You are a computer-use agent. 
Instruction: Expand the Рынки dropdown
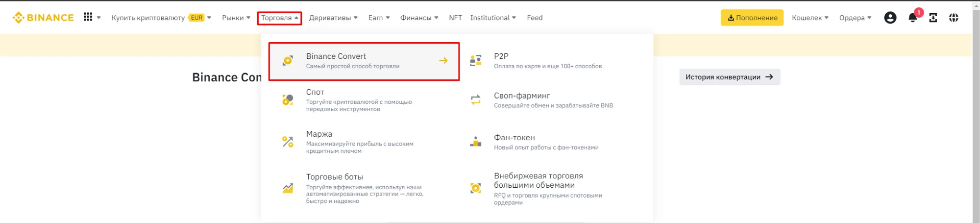(x=236, y=18)
